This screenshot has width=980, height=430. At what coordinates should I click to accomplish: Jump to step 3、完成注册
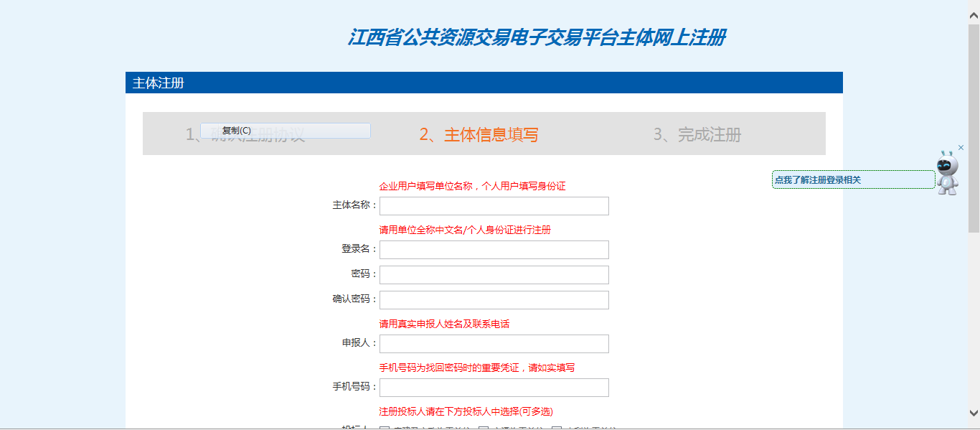point(697,134)
